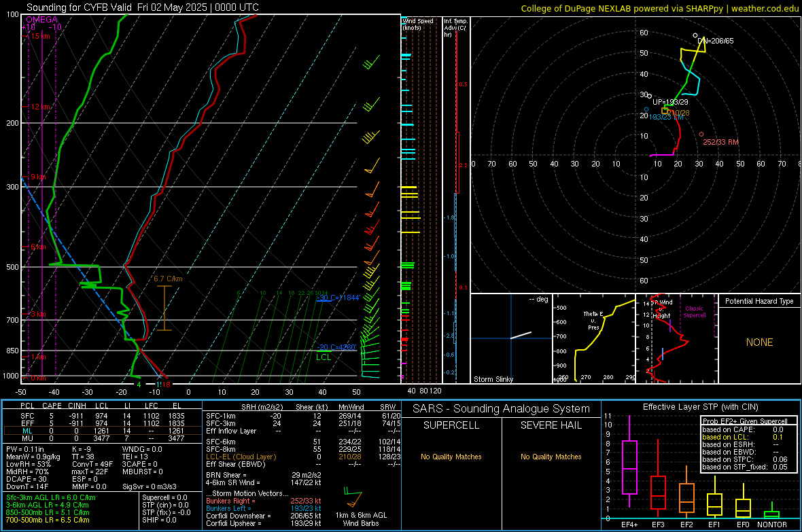Image resolution: width=802 pixels, height=532 pixels.
Task: Click the CAPE column header
Action: click(52, 406)
